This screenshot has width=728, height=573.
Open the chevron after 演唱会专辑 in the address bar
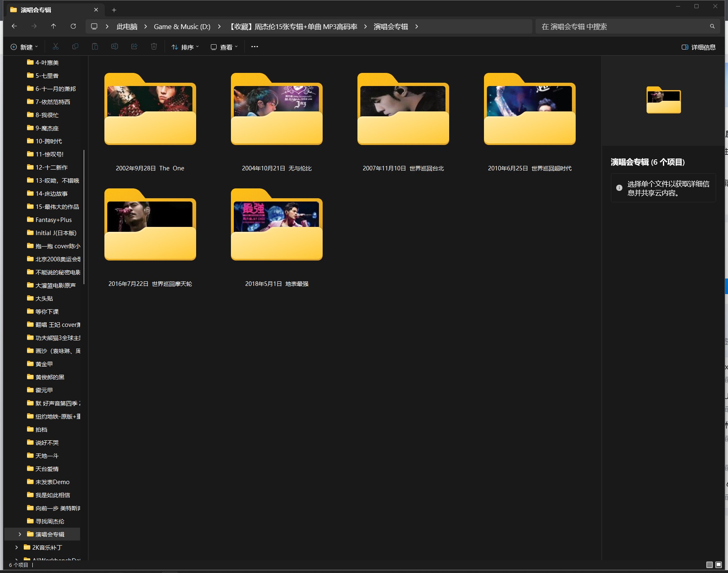(416, 27)
